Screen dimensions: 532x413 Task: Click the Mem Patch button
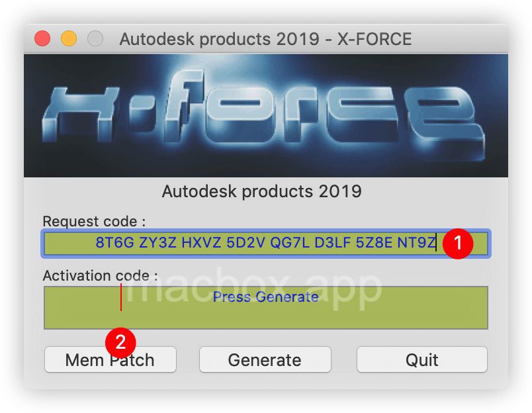(111, 359)
